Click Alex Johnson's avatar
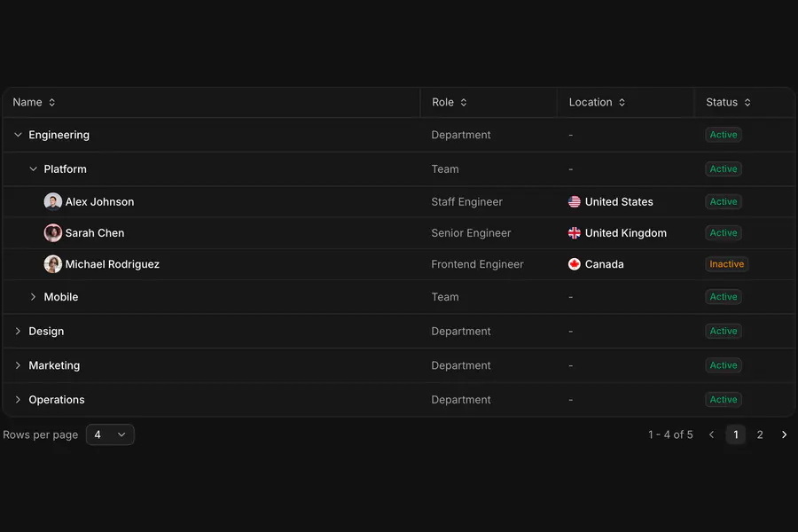The width and height of the screenshot is (798, 532). click(53, 201)
